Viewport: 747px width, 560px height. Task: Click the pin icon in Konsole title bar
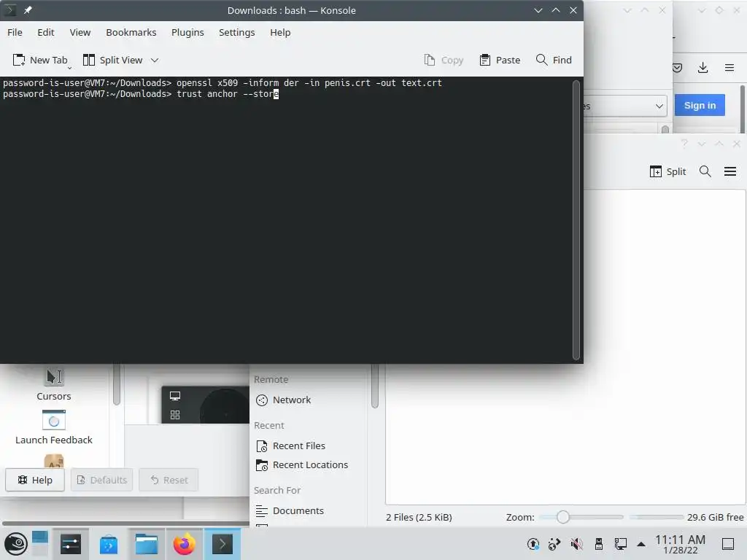point(28,10)
